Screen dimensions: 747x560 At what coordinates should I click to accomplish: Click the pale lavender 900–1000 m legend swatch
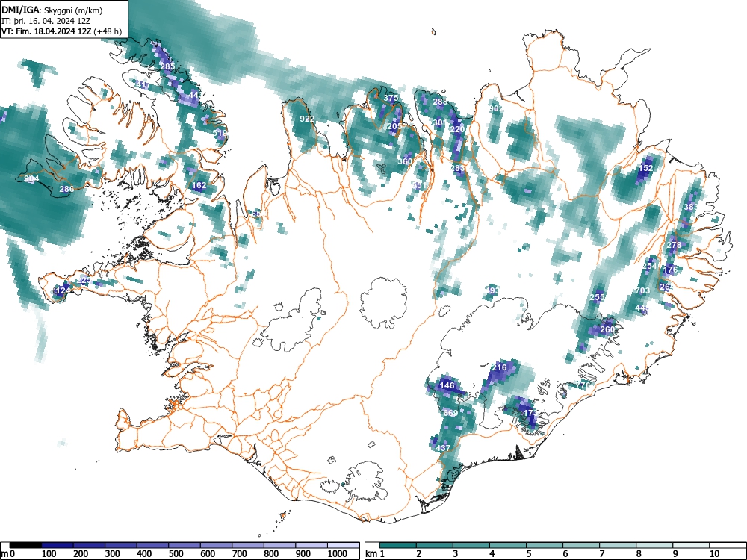311,545
